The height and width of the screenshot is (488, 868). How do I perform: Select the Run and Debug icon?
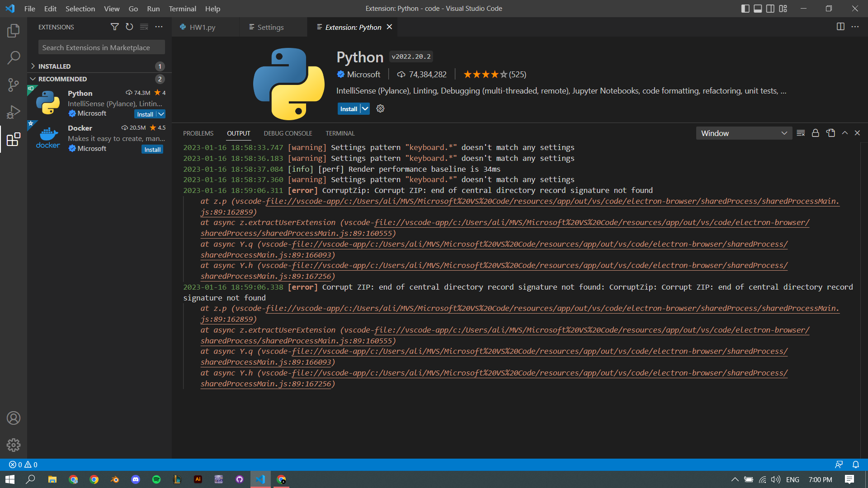tap(13, 112)
